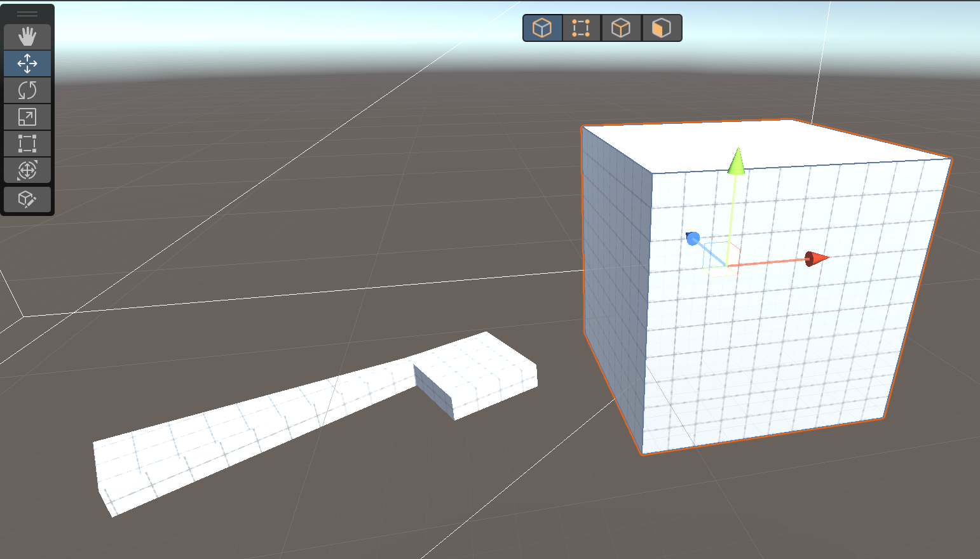Open the custom editor tools cube-pencil icon
Image resolution: width=980 pixels, height=559 pixels.
[x=27, y=199]
